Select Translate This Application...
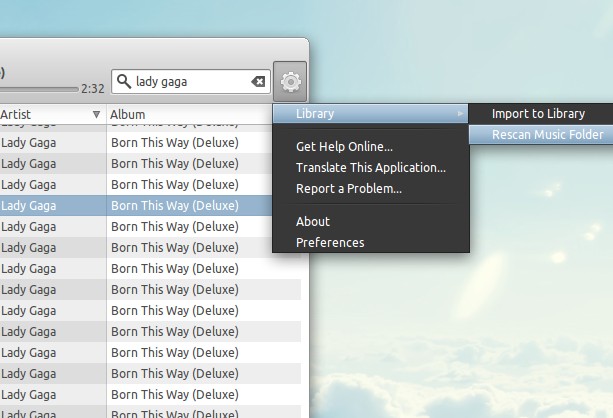This screenshot has height=418, width=613. [371, 168]
